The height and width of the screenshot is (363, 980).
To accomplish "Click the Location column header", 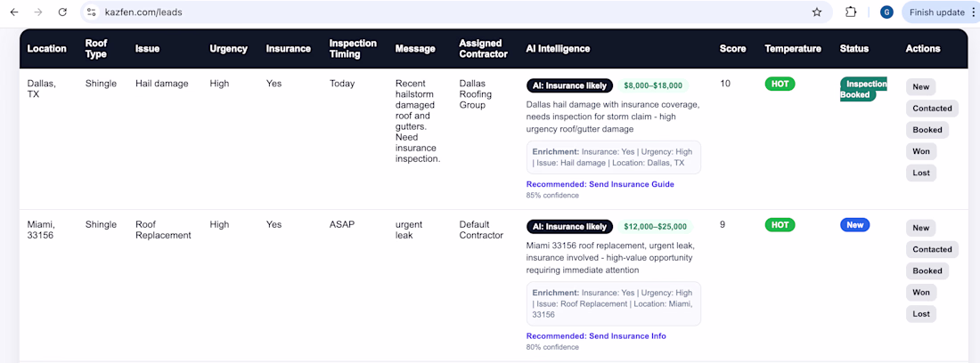I will point(47,49).
